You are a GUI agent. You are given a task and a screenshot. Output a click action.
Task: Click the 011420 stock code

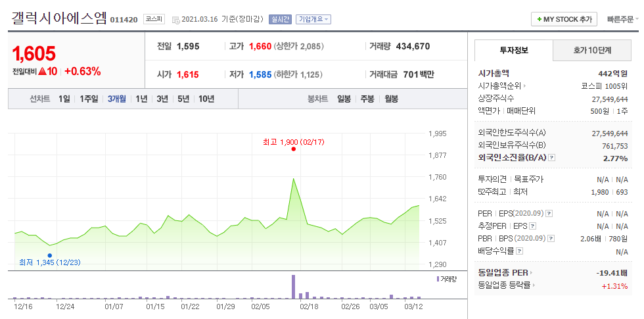click(124, 20)
